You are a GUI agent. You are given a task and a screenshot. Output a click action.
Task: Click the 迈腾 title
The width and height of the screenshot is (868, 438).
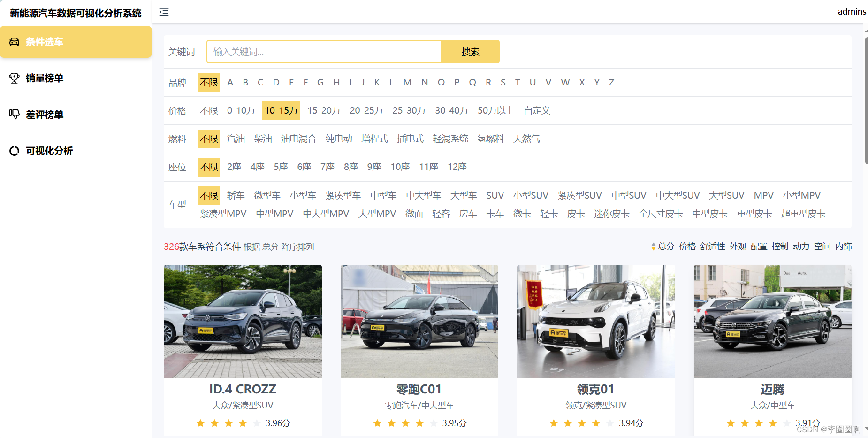coord(772,390)
